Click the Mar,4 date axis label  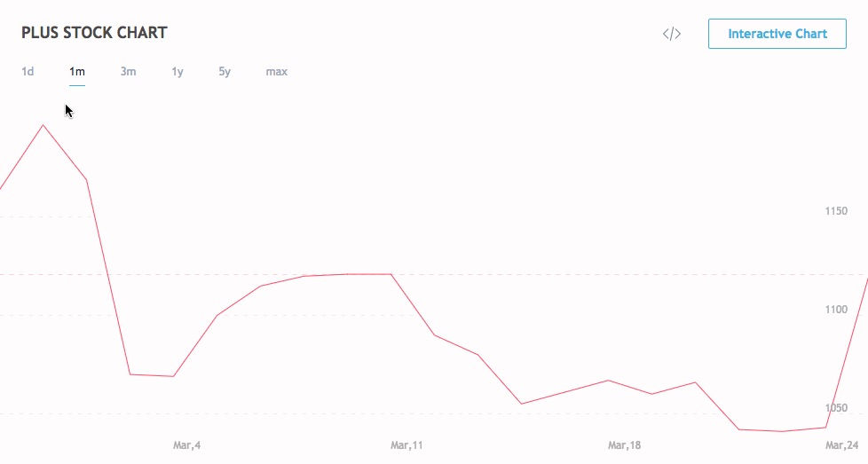coord(186,445)
